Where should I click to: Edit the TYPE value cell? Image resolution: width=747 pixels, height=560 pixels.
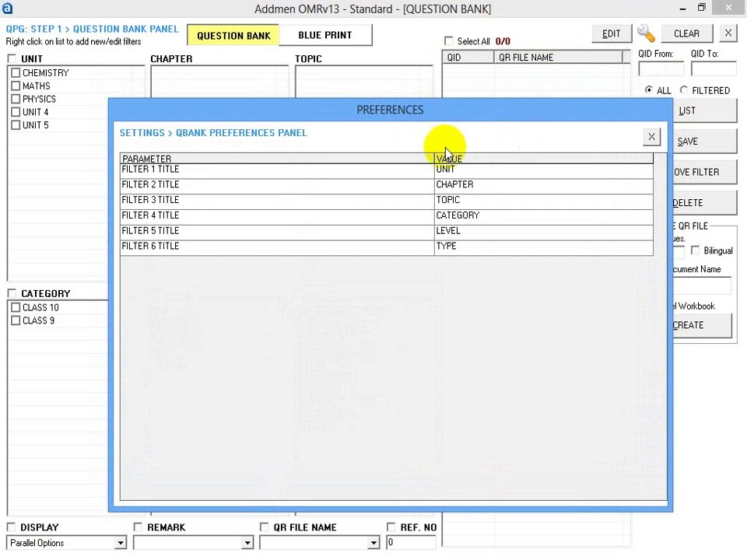pos(544,247)
